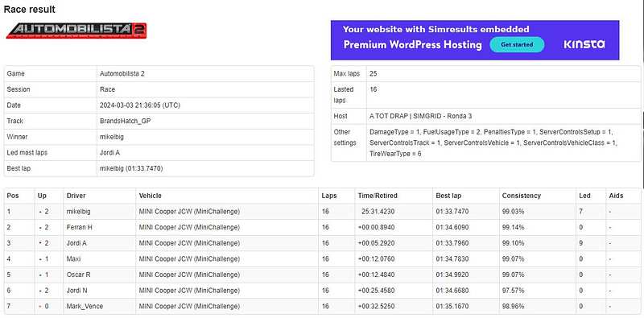Open the Premium WordPress Hosting ad banner
The width and height of the screenshot is (644, 318).
point(475,40)
